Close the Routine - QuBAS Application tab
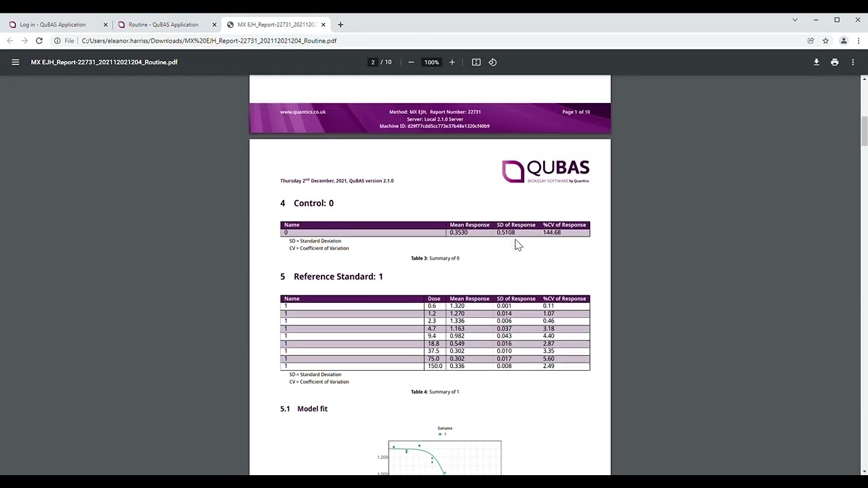Screen dimensions: 868x488 [214, 24]
